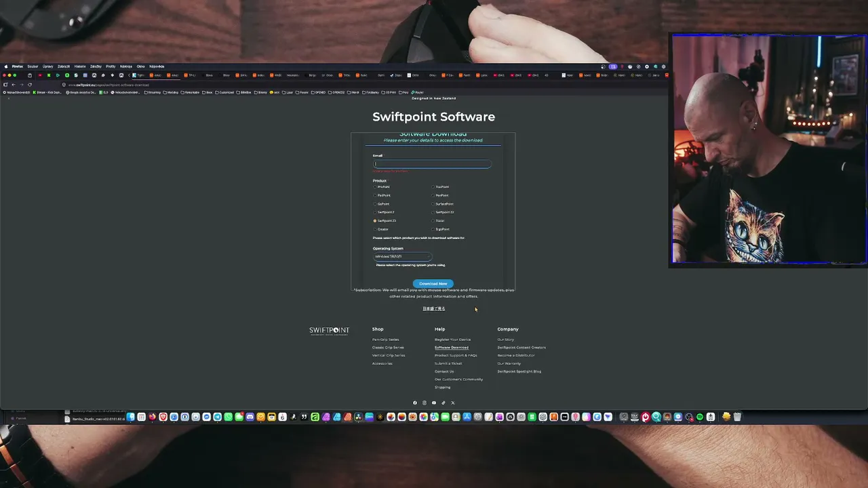Open Swiftpoint's Instagram icon

pos(425,403)
